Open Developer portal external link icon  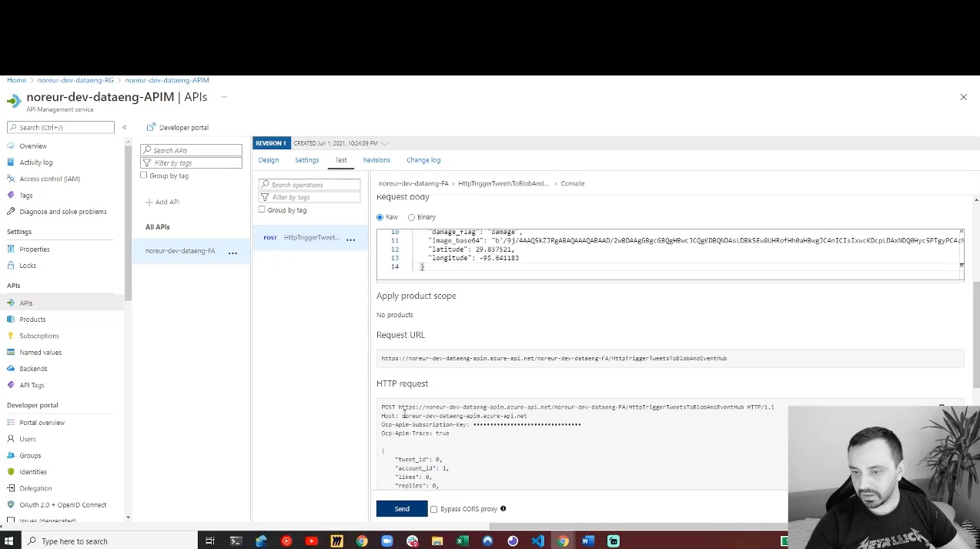click(151, 127)
